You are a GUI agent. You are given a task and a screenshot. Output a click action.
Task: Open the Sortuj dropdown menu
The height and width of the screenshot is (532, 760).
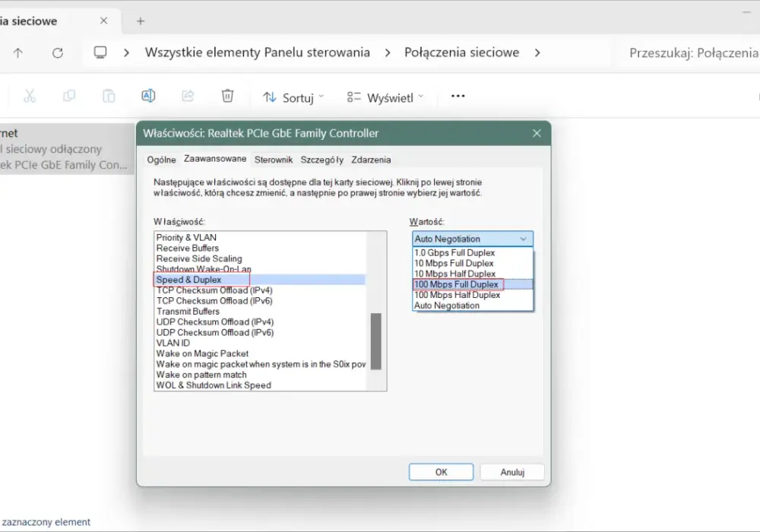[x=293, y=97]
